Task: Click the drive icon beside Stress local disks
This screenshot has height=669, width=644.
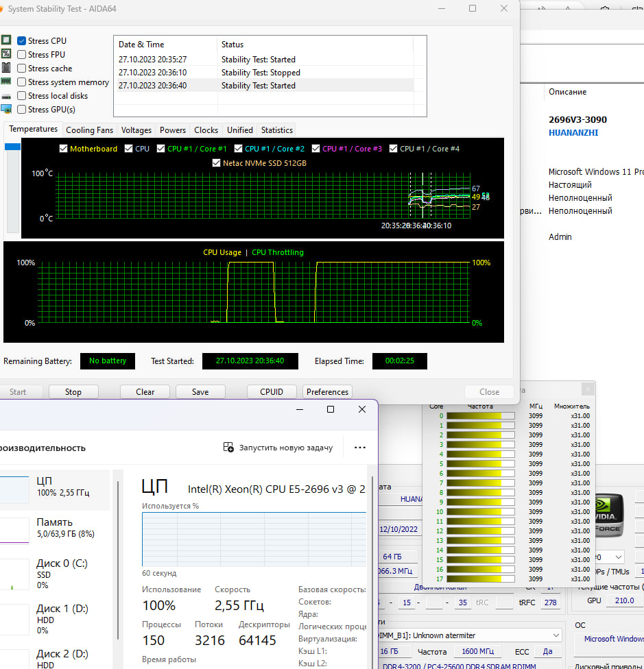Action: [x=6, y=97]
